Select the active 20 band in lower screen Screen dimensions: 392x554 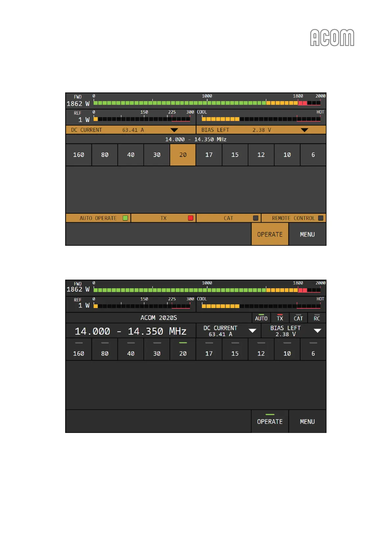183,350
